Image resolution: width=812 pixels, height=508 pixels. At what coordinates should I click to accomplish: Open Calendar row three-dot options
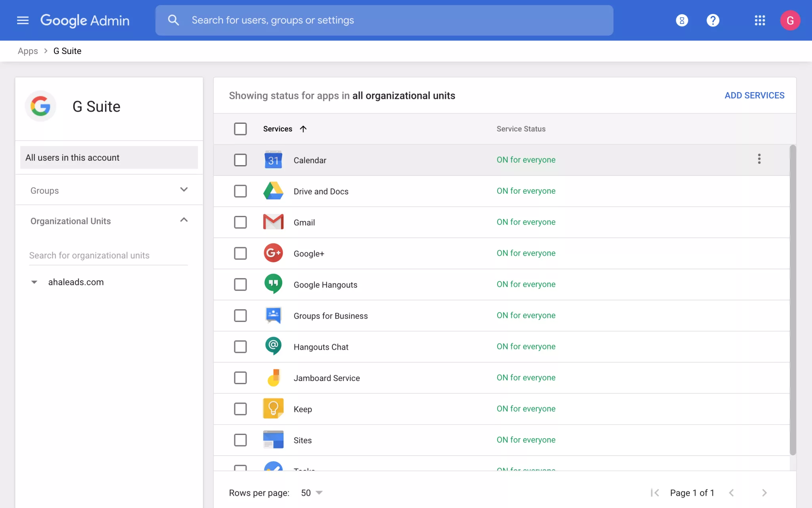click(x=759, y=159)
